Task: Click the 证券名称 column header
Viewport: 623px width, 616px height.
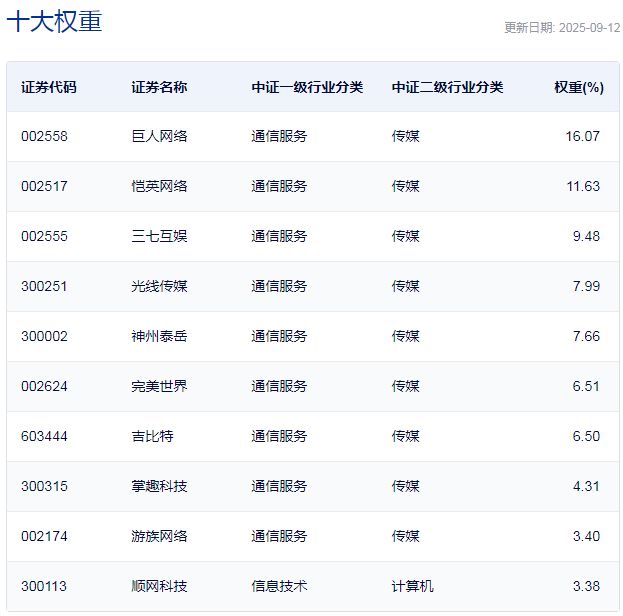Action: (x=159, y=87)
